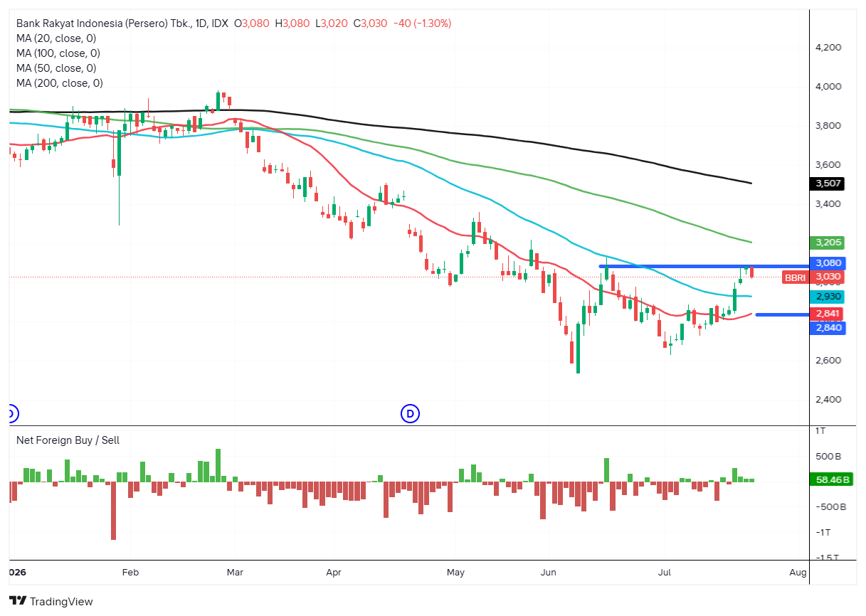Click the green 3,205 MA100 price tag
Viewport: 866px width, 616px height.
tap(828, 242)
